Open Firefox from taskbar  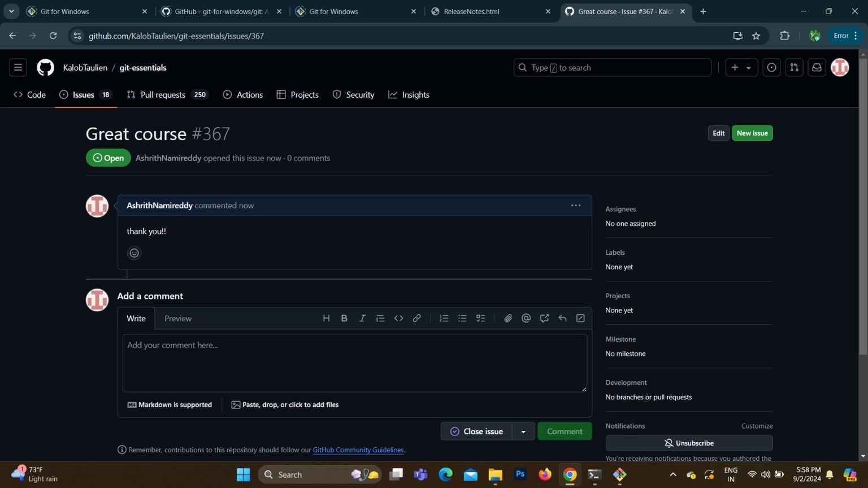pos(545,475)
